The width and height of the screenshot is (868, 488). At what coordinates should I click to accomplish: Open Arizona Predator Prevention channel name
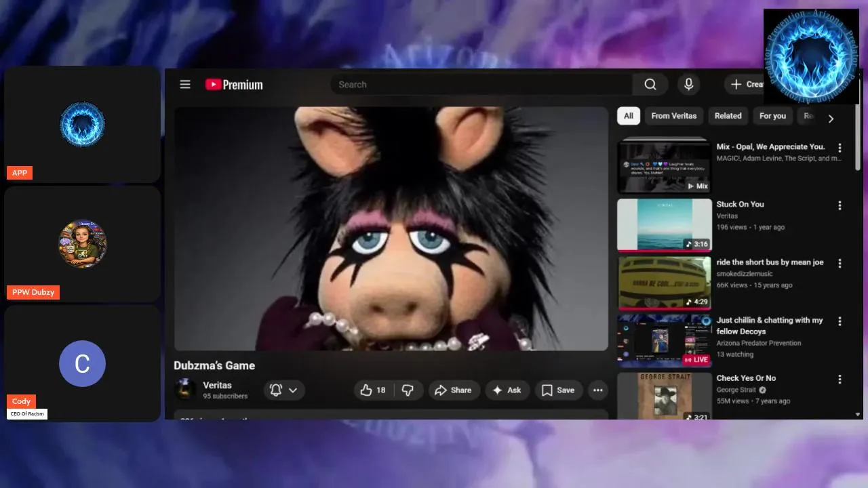tap(759, 343)
